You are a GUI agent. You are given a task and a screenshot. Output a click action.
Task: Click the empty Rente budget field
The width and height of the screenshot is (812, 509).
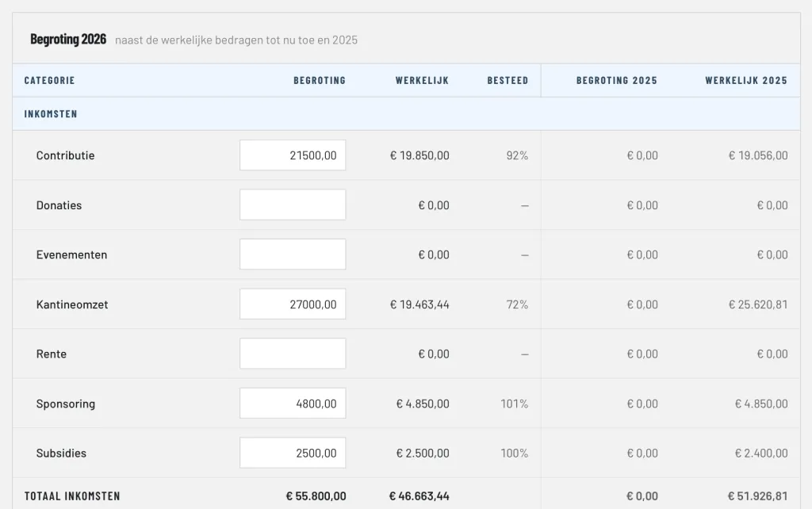tap(293, 354)
